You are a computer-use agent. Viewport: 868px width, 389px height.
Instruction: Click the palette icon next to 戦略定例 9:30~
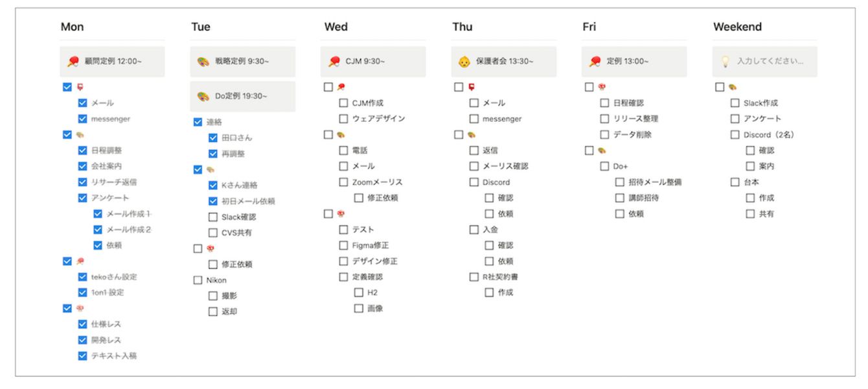coord(203,62)
